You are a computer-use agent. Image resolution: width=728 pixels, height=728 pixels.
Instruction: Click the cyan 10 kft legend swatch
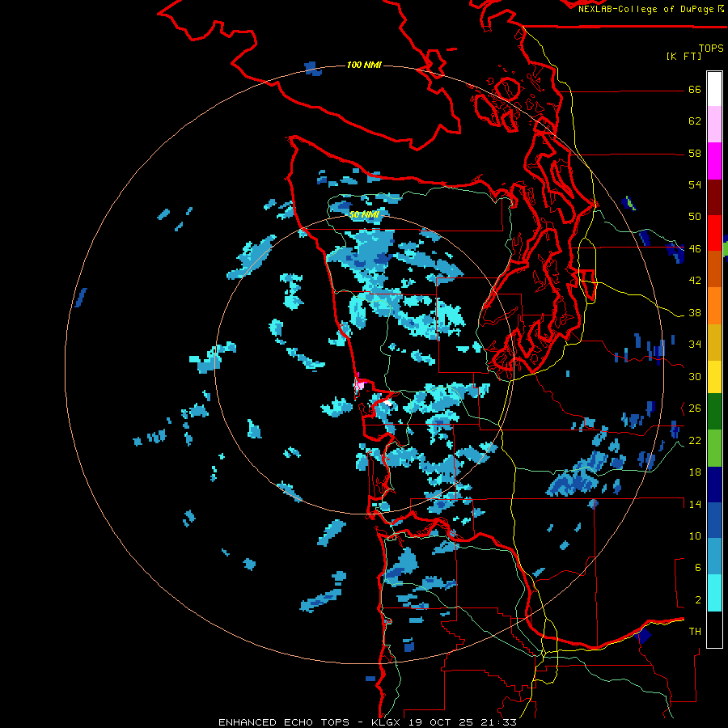point(714,593)
